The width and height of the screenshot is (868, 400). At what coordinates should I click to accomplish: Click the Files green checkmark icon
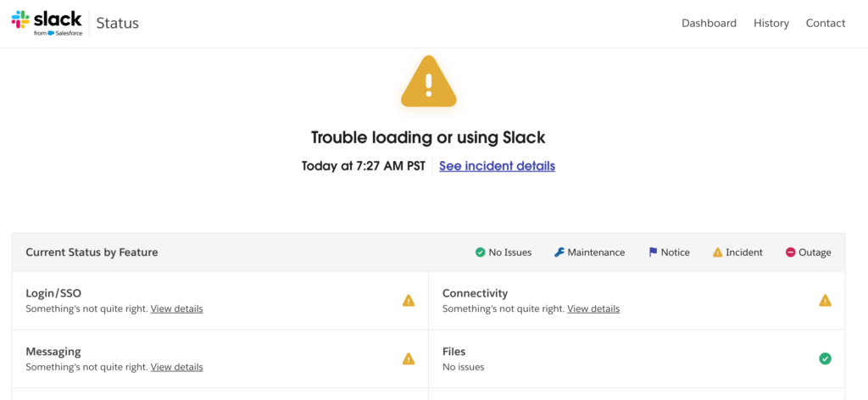point(825,358)
